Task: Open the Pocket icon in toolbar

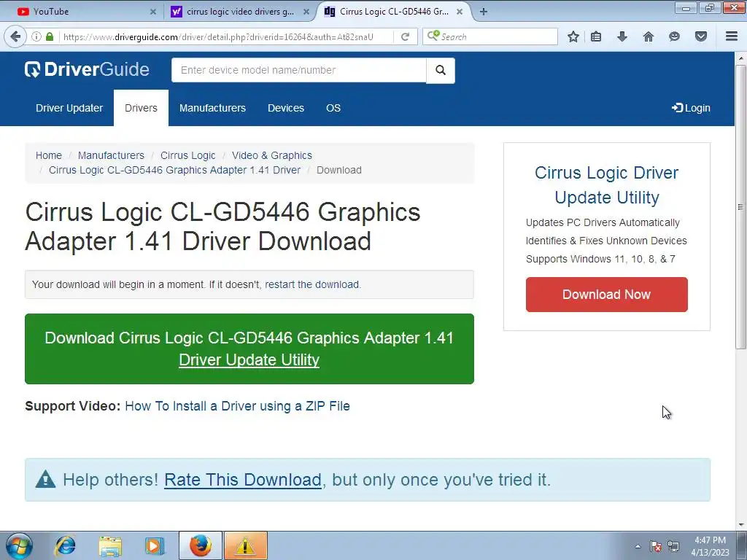Action: (701, 36)
